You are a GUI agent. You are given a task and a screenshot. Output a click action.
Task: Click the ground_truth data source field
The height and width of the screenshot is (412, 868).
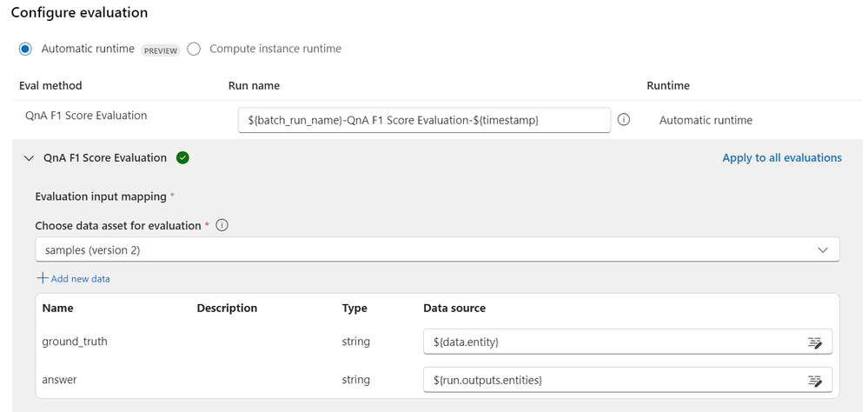click(613, 342)
